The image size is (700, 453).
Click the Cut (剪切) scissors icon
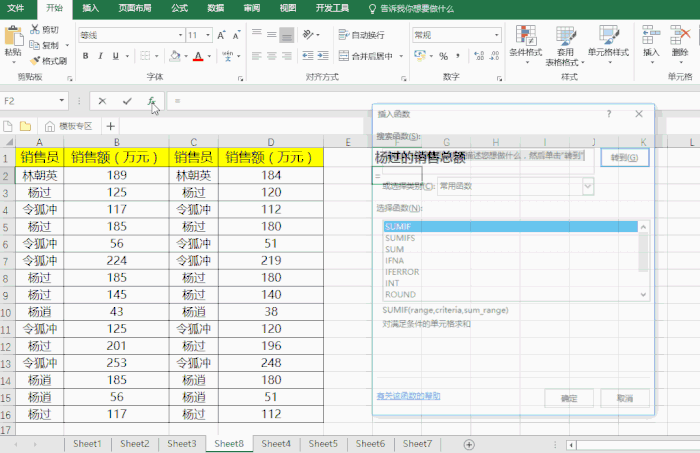(35, 29)
